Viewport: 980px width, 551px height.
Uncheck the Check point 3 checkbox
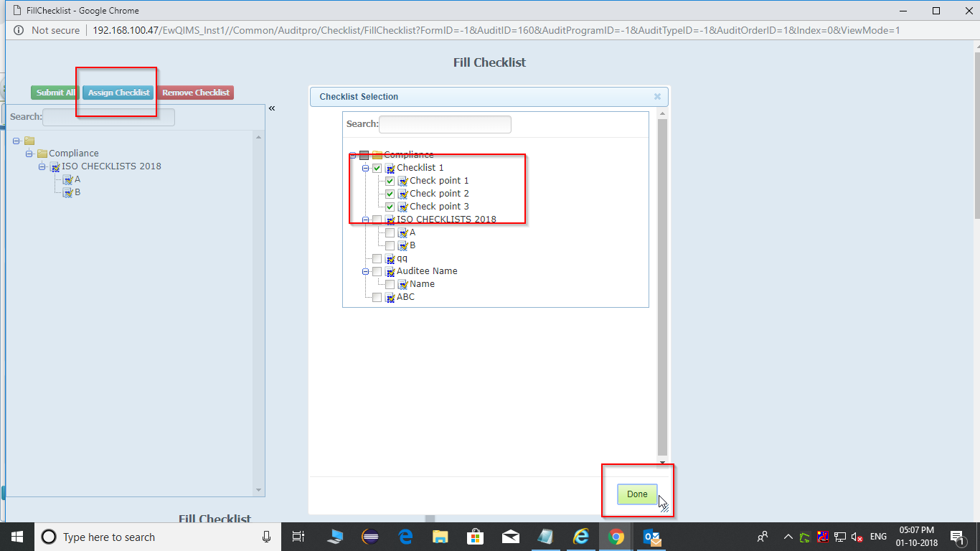pos(390,207)
